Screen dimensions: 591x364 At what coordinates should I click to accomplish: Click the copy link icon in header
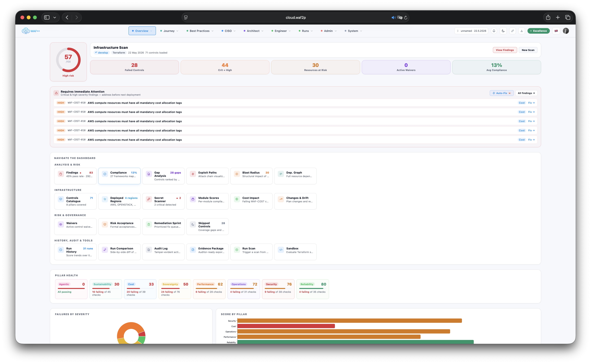[x=512, y=31]
